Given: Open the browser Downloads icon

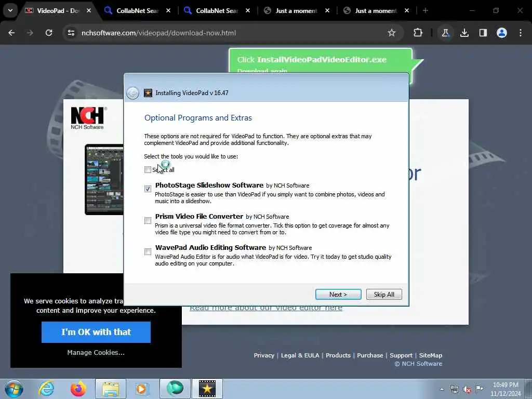Looking at the screenshot, I should click(464, 33).
